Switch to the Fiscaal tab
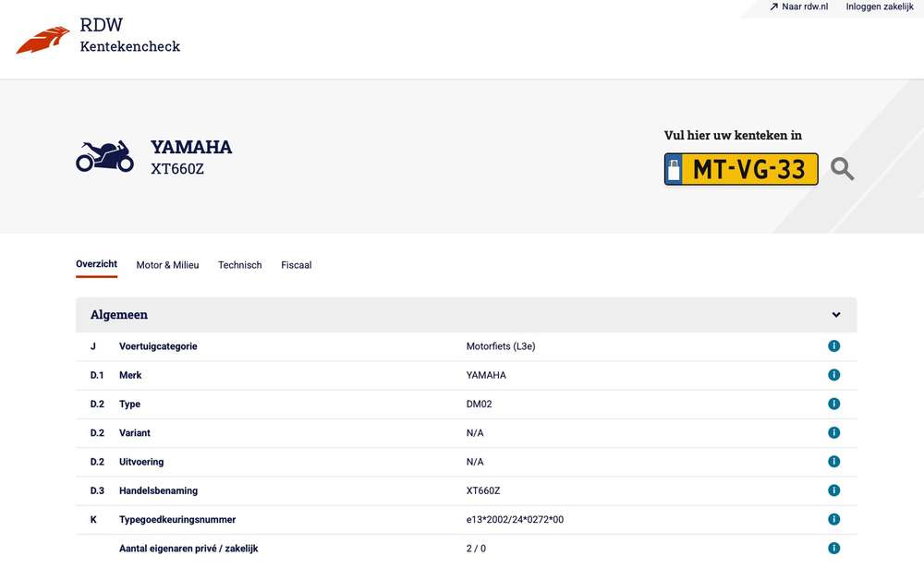Image resolution: width=924 pixels, height=568 pixels. [297, 265]
